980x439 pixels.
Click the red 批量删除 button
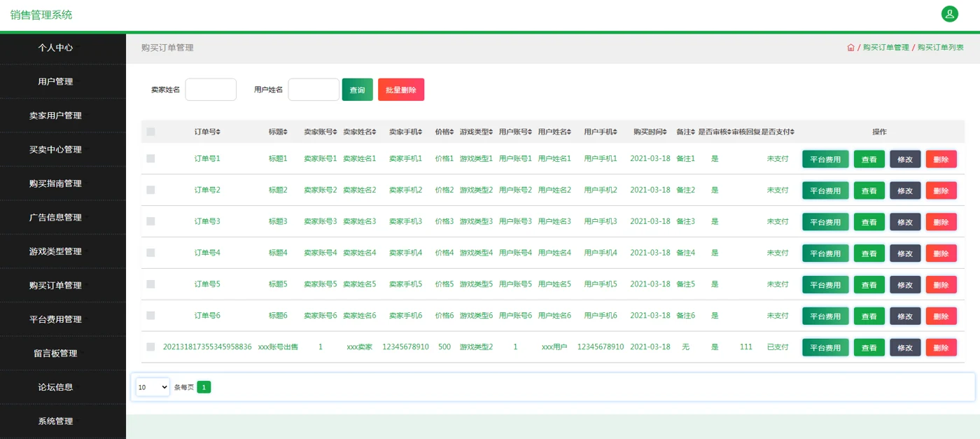coord(401,90)
